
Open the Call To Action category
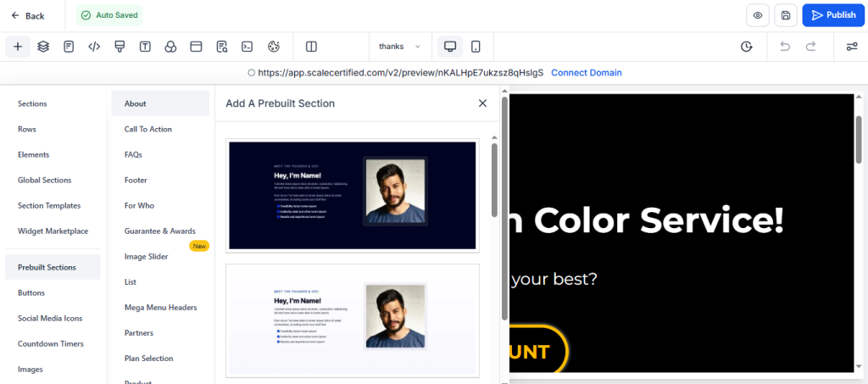click(148, 129)
